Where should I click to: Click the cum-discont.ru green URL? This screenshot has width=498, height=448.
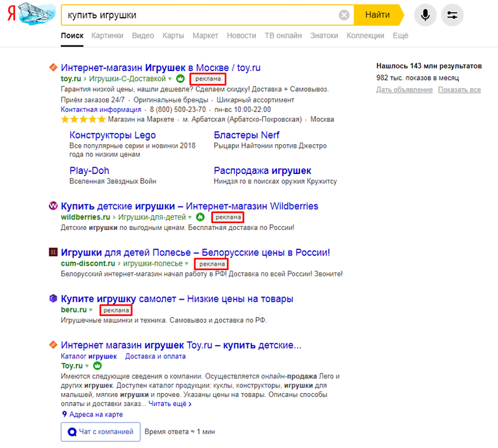pyautogui.click(x=88, y=264)
